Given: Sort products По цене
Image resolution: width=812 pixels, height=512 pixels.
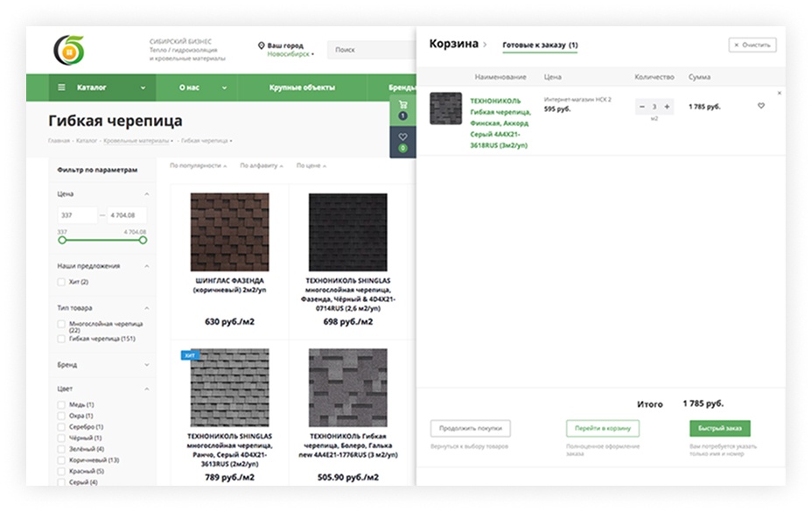Looking at the screenshot, I should point(311,165).
